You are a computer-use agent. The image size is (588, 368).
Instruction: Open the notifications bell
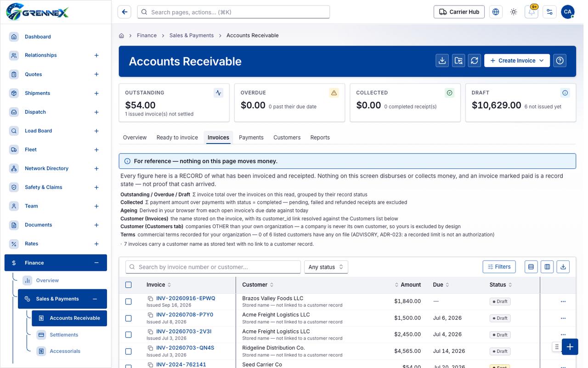531,12
